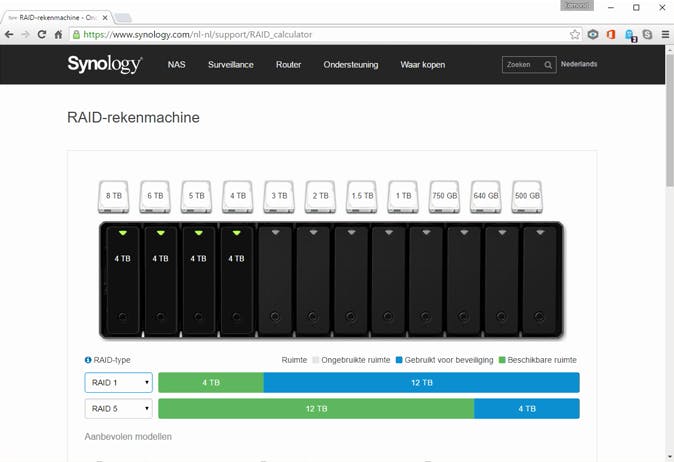
Task: Click the RAID 1 green 4 TB bar
Action: tap(211, 382)
